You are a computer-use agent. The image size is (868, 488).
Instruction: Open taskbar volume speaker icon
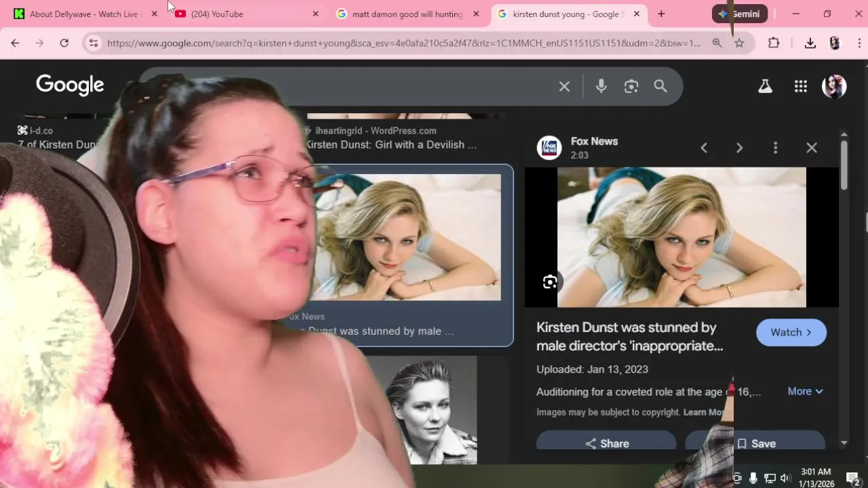(785, 479)
